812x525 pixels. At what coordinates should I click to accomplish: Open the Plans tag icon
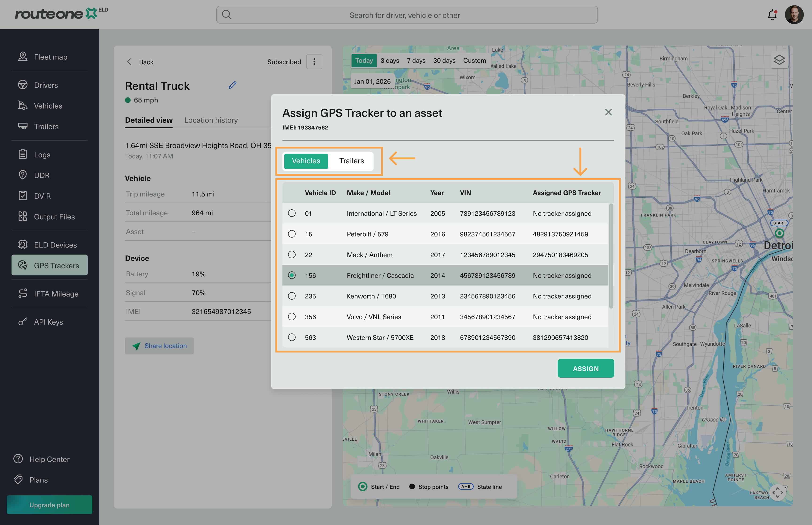(x=18, y=480)
